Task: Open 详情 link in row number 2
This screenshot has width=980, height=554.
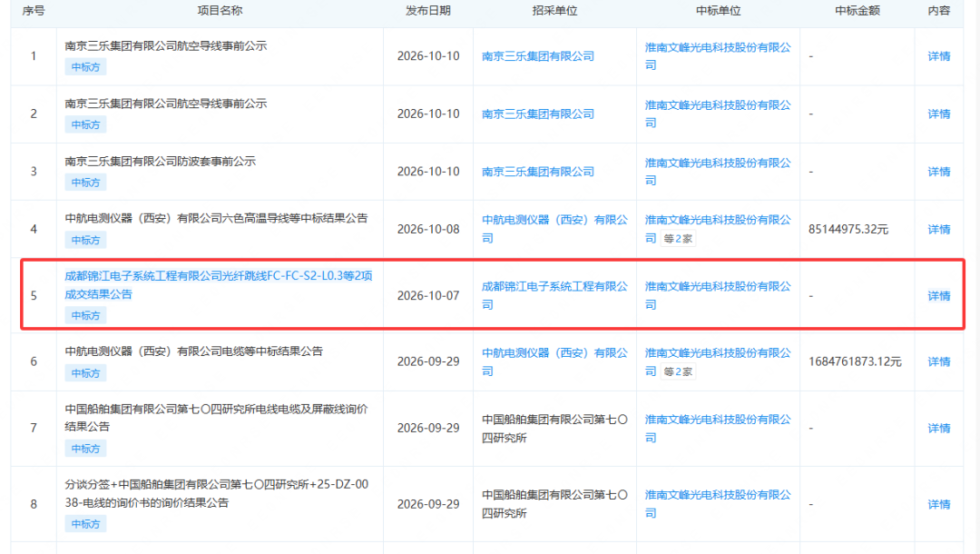Action: pyautogui.click(x=939, y=114)
